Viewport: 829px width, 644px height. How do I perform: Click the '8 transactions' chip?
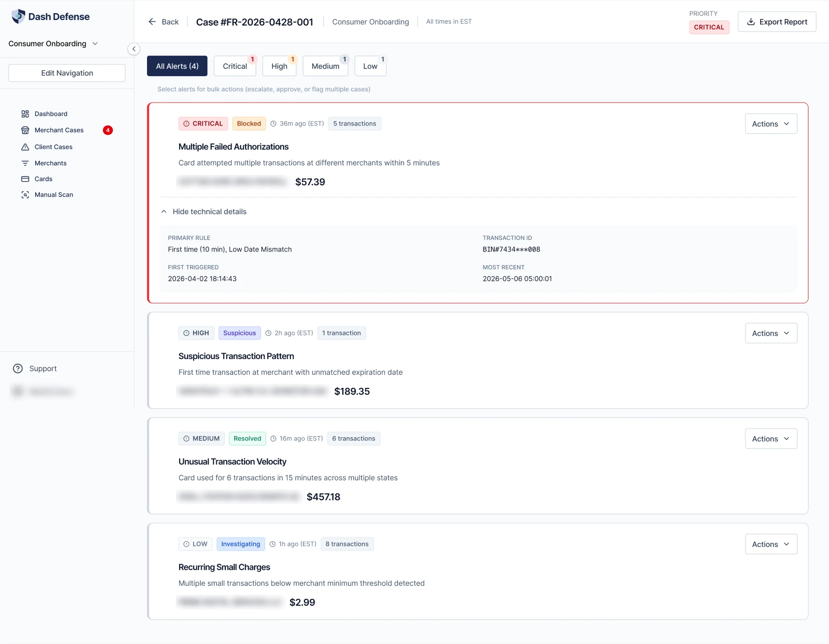(347, 544)
